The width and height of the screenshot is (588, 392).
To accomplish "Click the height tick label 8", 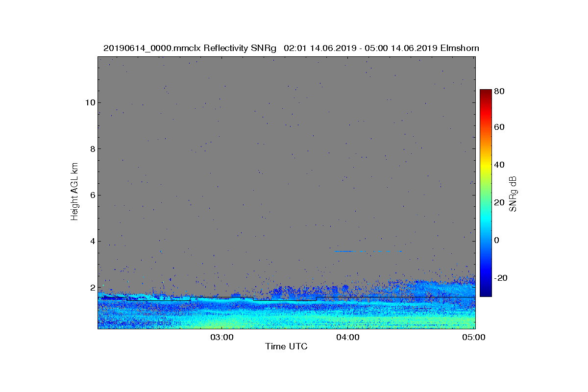I will tap(92, 148).
